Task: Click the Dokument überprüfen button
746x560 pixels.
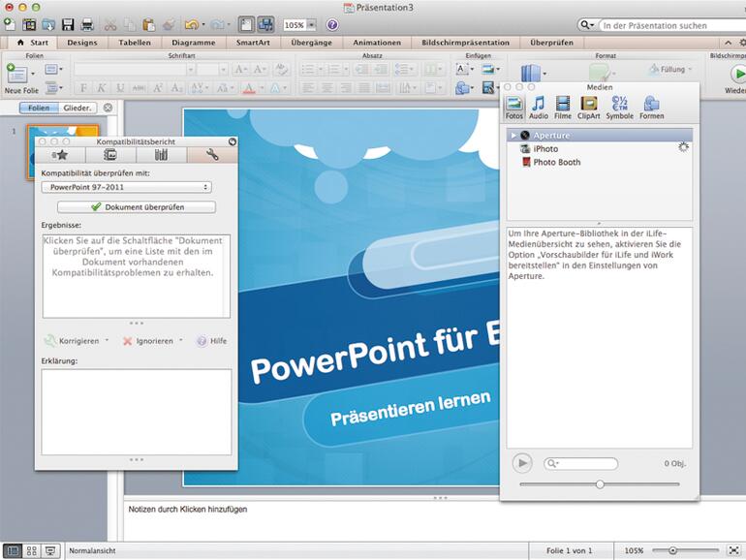Action: [x=137, y=207]
